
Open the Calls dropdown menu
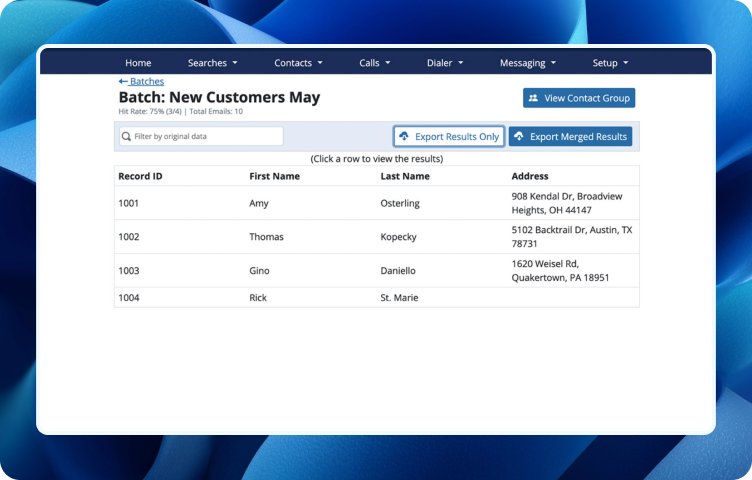375,63
